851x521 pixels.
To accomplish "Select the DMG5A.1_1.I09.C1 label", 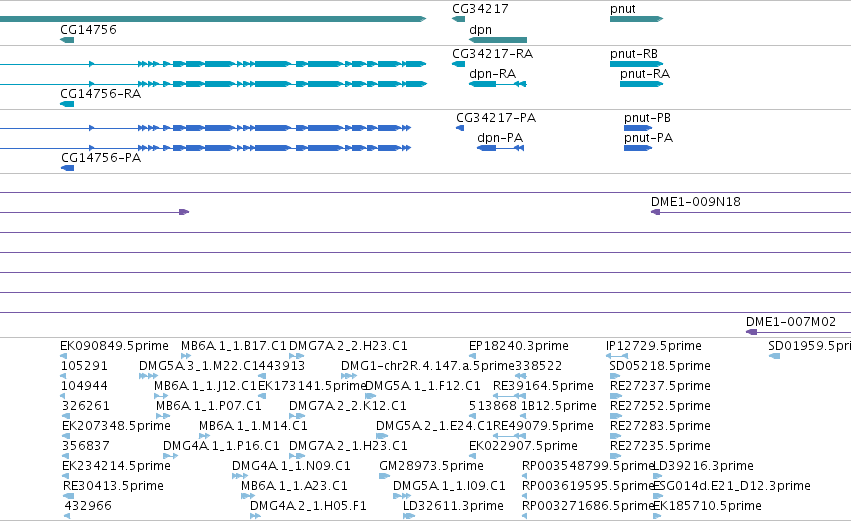I will 449,486.
